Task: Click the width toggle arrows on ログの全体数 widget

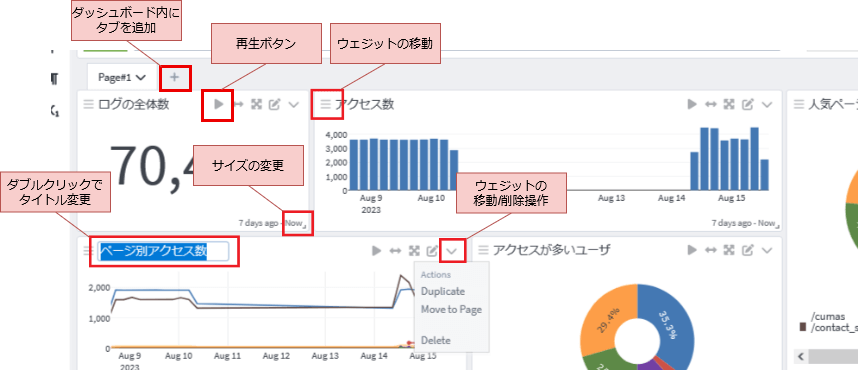Action: pyautogui.click(x=238, y=104)
